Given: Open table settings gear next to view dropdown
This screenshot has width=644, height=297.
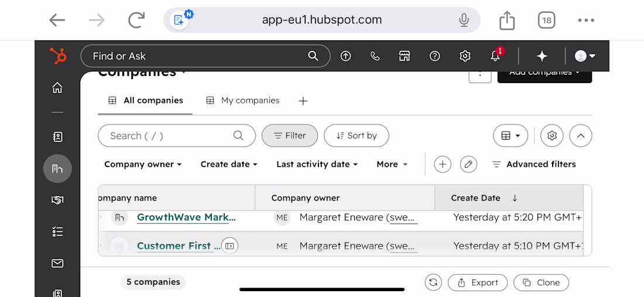Looking at the screenshot, I should pos(552,136).
